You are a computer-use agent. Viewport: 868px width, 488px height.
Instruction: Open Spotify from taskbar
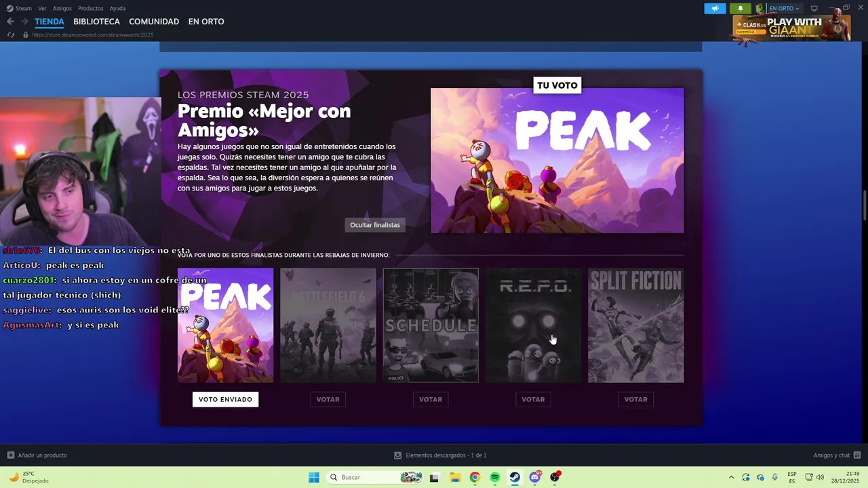pos(495,477)
